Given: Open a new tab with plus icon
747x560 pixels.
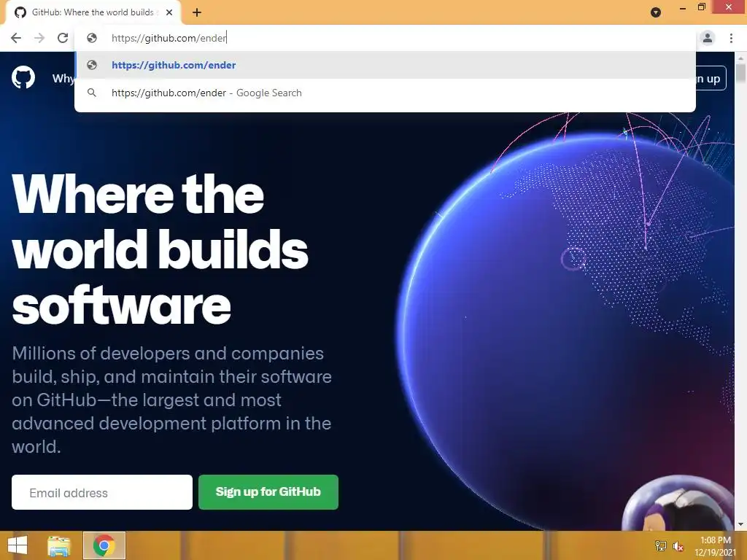Looking at the screenshot, I should click(197, 13).
